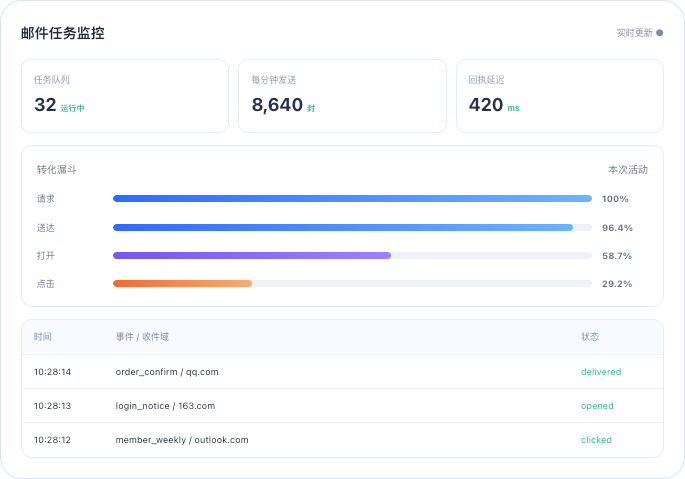685x479 pixels.
Task: Click the 送达 96.4% progress bar
Action: pos(352,227)
